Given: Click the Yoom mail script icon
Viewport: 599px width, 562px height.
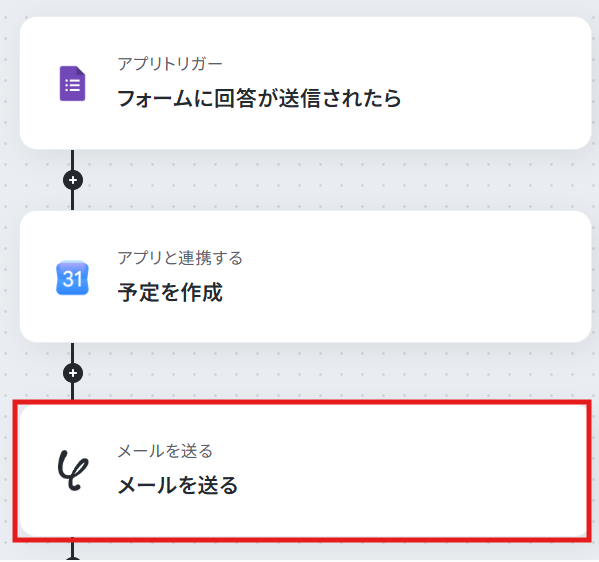Looking at the screenshot, I should (73, 470).
